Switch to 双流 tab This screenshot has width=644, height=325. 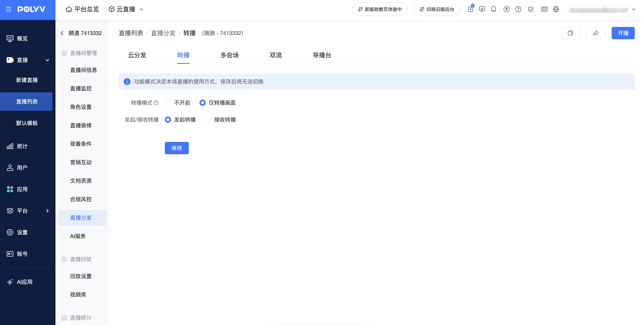pyautogui.click(x=276, y=55)
